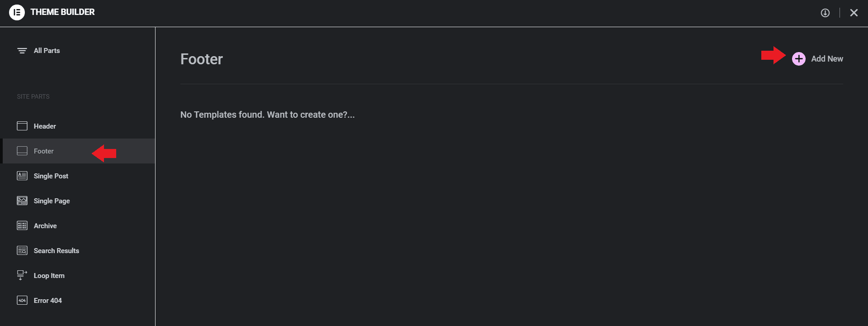868x326 pixels.
Task: Click the Search Results icon
Action: click(22, 250)
